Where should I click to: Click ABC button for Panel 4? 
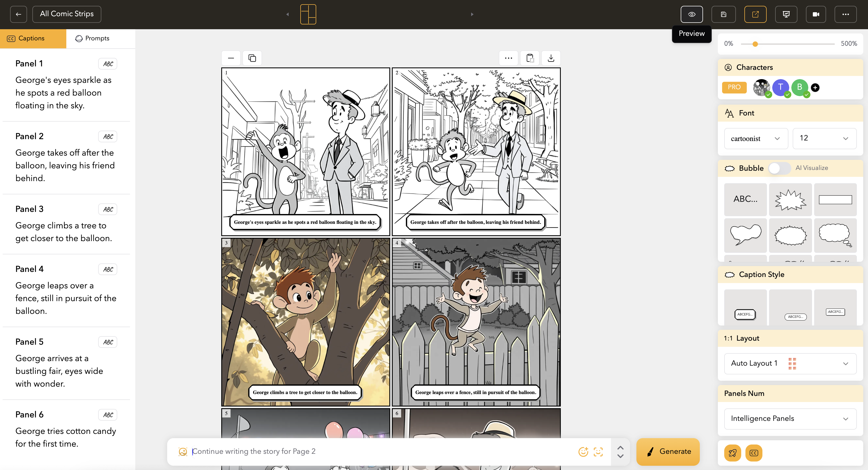[108, 269]
